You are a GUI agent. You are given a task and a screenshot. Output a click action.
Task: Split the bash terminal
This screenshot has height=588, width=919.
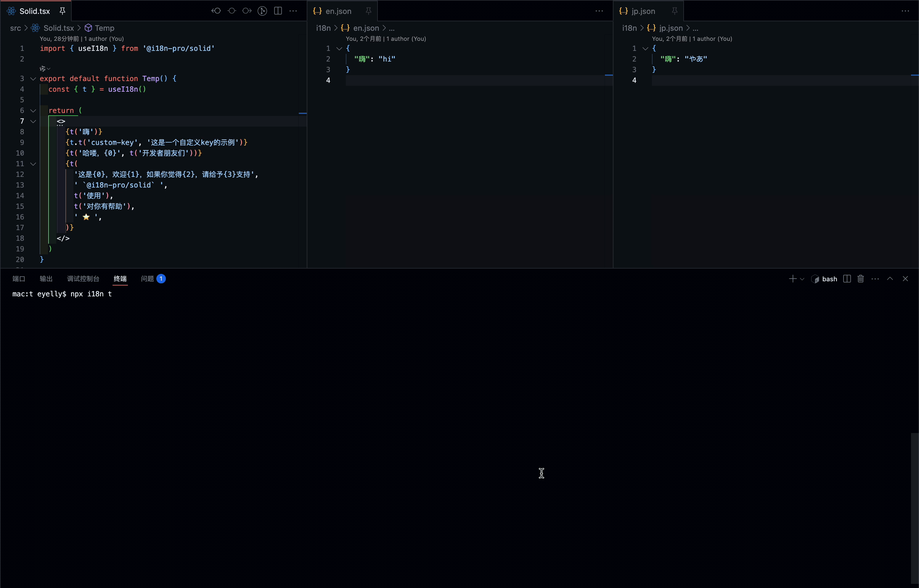pyautogui.click(x=847, y=279)
